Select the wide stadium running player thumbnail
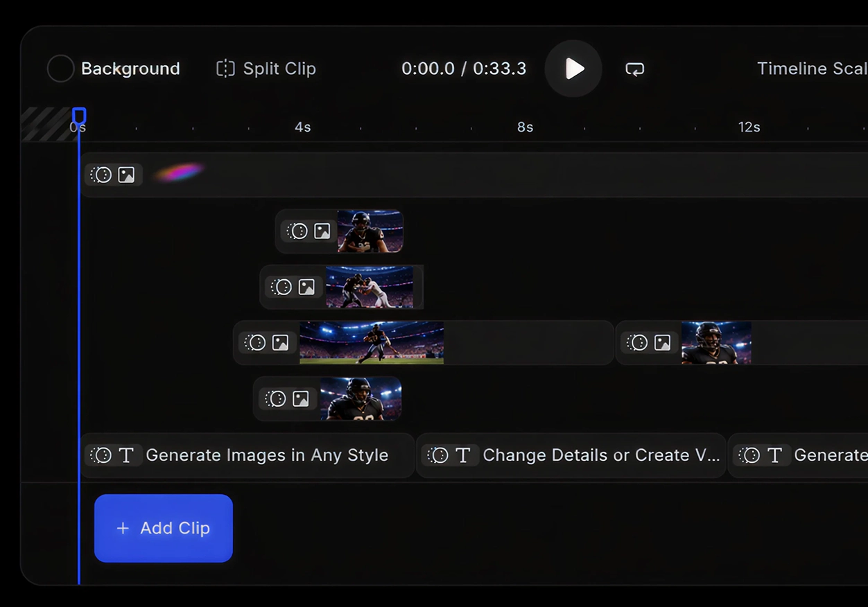This screenshot has width=868, height=607. 372,342
